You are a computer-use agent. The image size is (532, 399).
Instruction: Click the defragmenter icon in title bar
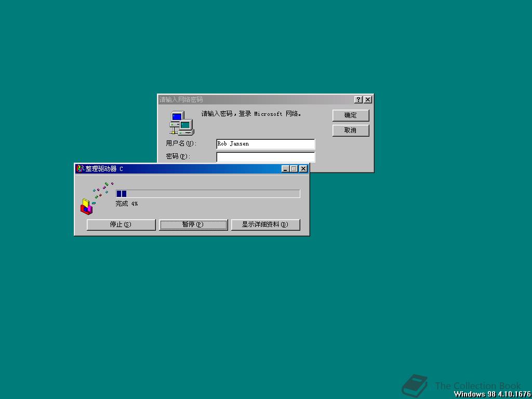coord(79,169)
